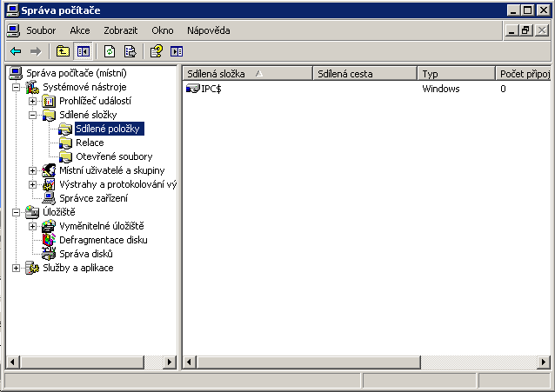This screenshot has height=392, width=555.
Task: Click the Úložiště icon
Action: click(x=32, y=212)
